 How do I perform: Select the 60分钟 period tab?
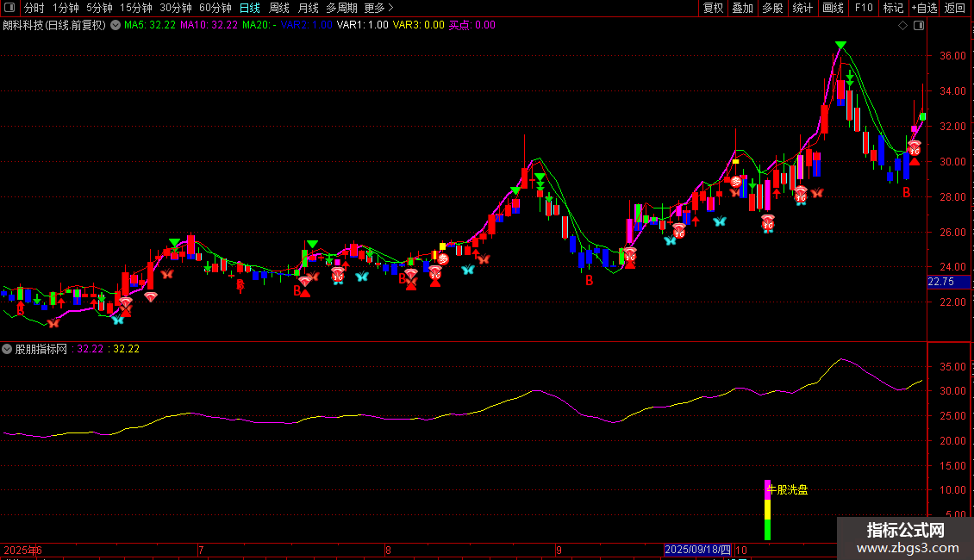click(215, 8)
